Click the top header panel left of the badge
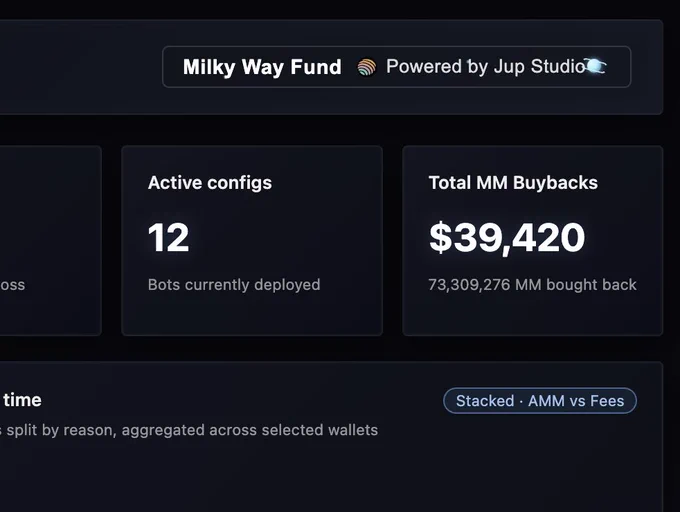Screen dimensions: 680x512 coord(78,67)
